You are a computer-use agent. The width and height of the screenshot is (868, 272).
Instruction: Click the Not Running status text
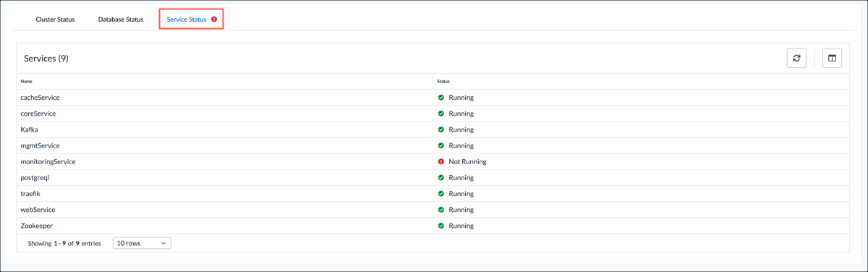click(x=467, y=162)
